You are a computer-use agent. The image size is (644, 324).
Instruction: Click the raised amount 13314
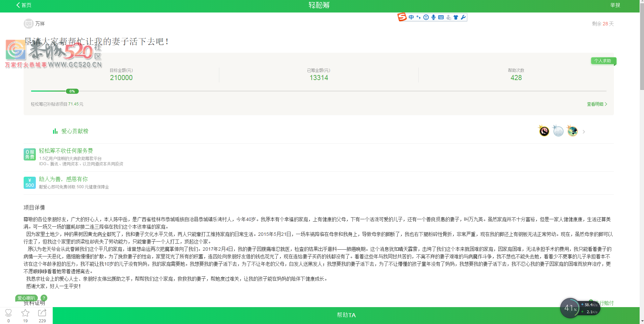(x=319, y=78)
